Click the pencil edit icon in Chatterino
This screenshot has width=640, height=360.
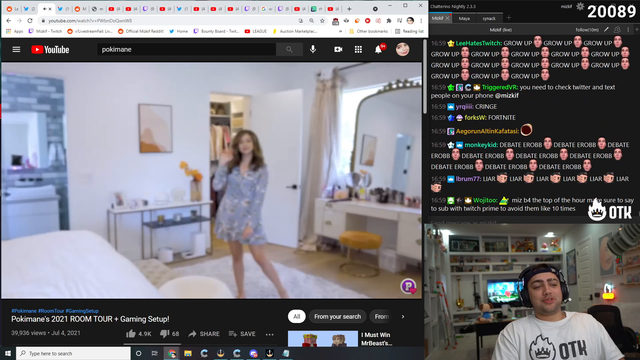point(607,30)
